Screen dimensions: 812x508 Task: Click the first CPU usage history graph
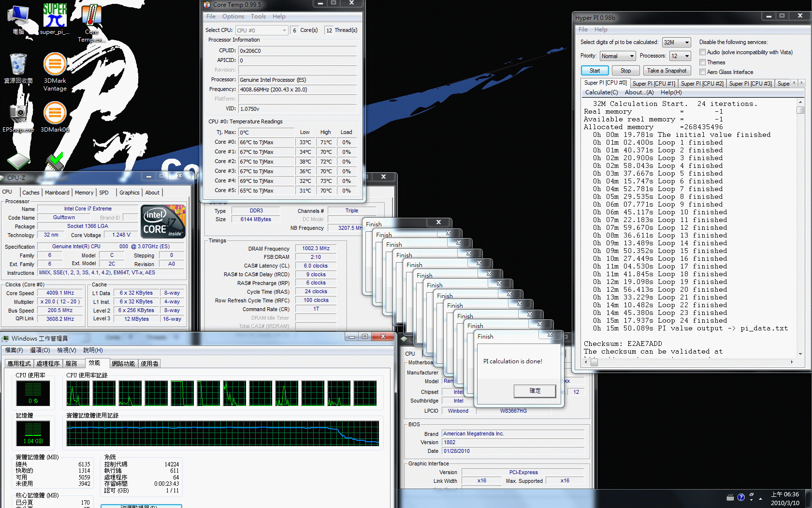click(x=78, y=393)
